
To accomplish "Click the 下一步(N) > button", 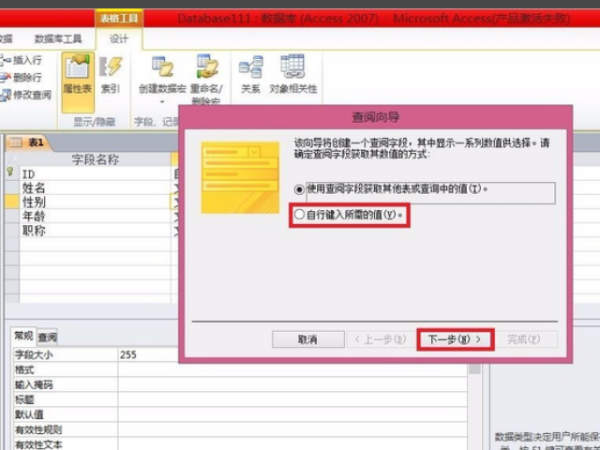I will tap(455, 339).
